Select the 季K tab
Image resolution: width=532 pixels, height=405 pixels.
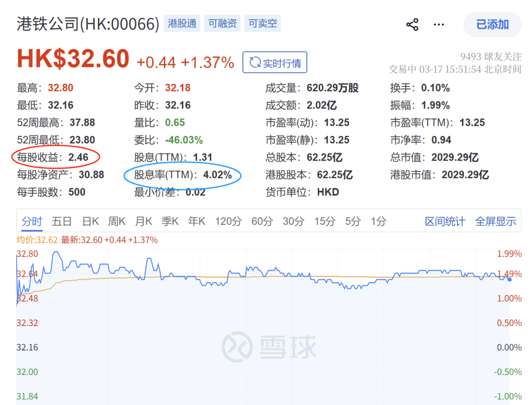tap(170, 221)
